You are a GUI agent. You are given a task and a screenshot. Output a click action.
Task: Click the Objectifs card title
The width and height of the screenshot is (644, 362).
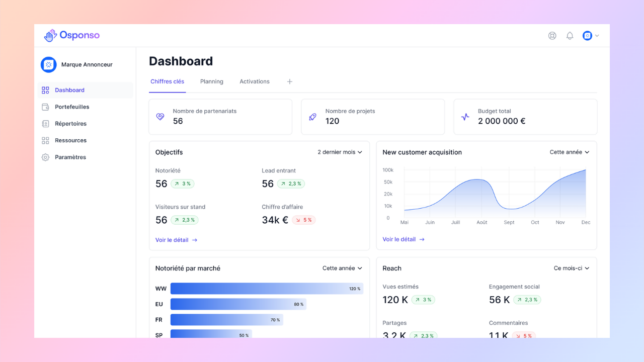(x=169, y=152)
